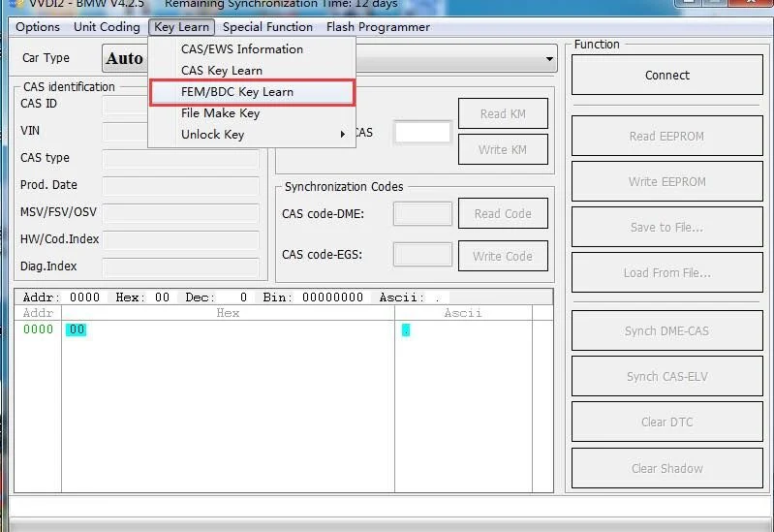Click the Diag.Index field
Image resolution: width=774 pixels, height=532 pixels.
pos(181,266)
